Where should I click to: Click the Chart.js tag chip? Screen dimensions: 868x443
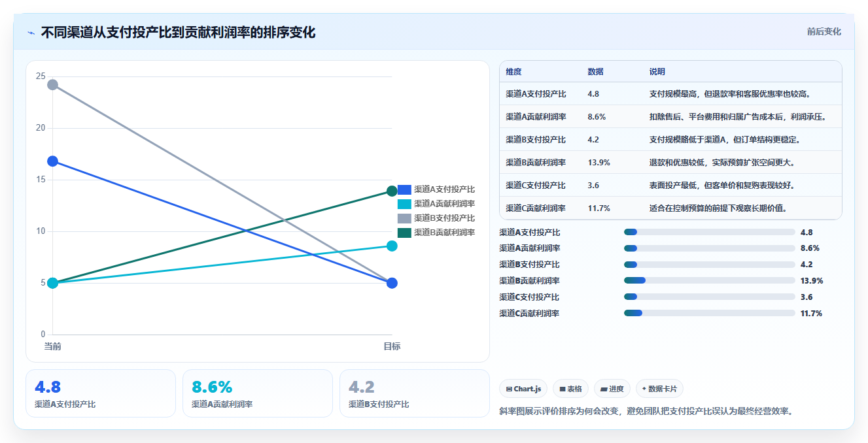(x=523, y=389)
